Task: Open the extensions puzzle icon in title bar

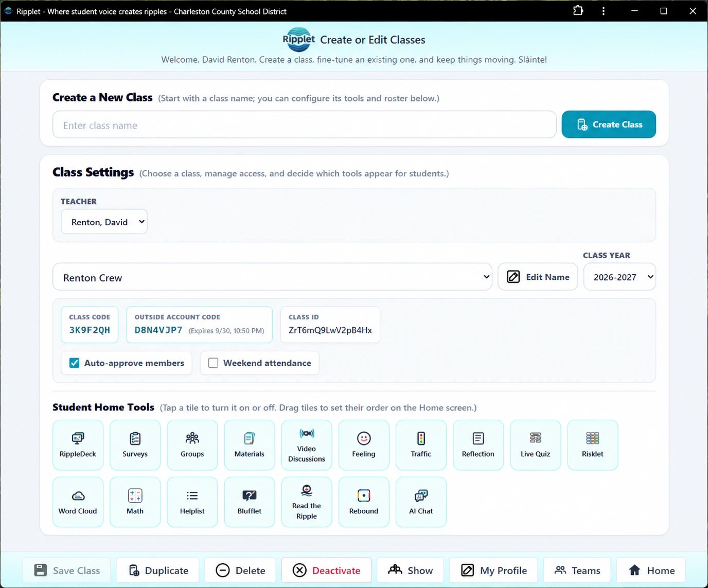Action: [578, 11]
